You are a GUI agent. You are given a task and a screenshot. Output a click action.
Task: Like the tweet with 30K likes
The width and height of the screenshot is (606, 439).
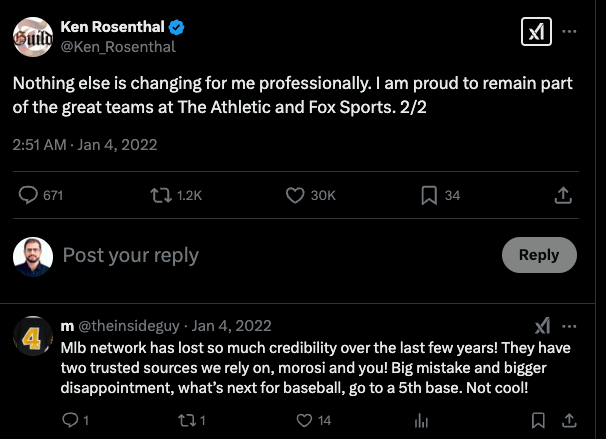coord(295,195)
